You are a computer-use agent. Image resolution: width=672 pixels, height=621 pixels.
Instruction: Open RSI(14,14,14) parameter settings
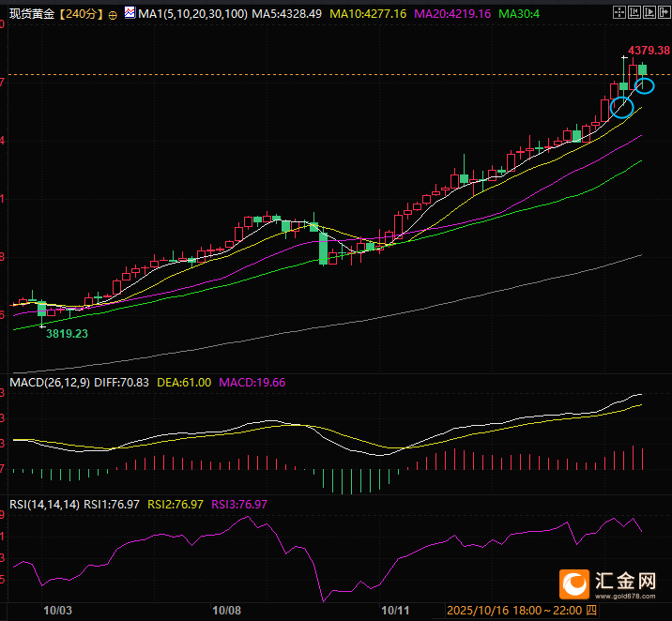[44, 504]
